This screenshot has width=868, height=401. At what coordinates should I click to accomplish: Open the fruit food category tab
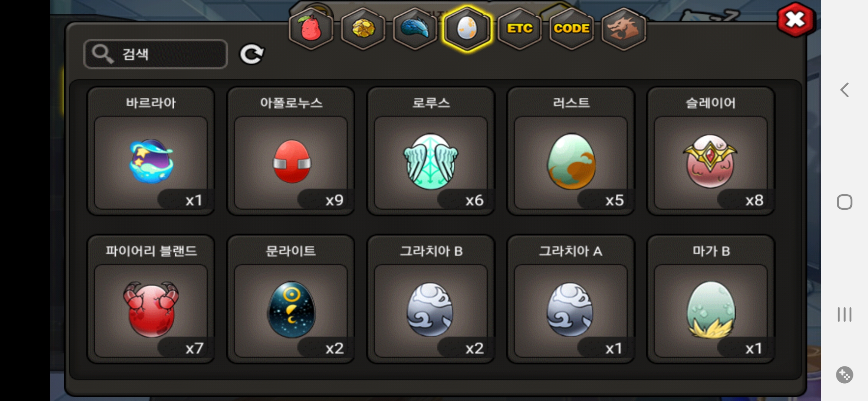pyautogui.click(x=311, y=29)
